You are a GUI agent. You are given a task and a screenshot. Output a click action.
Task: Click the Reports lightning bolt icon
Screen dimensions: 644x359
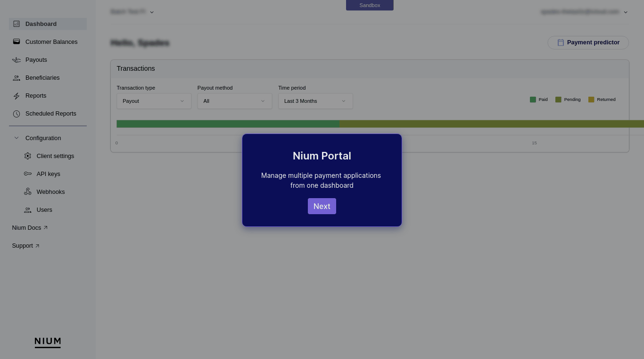tap(17, 96)
